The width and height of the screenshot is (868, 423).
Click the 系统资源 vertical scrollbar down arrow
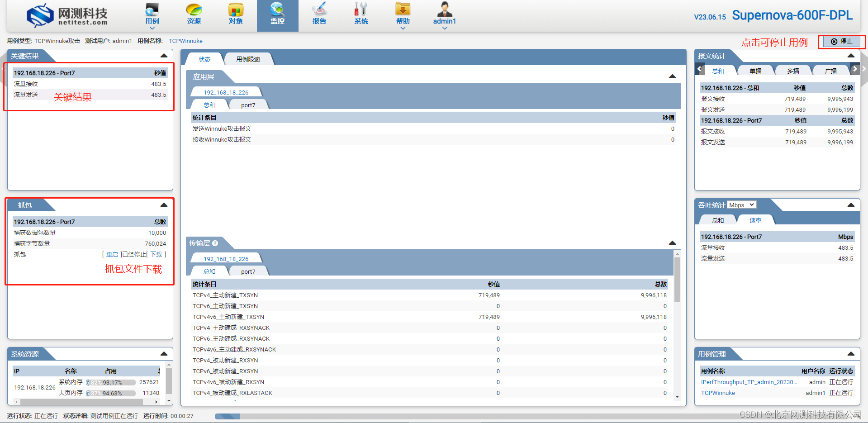point(169,401)
